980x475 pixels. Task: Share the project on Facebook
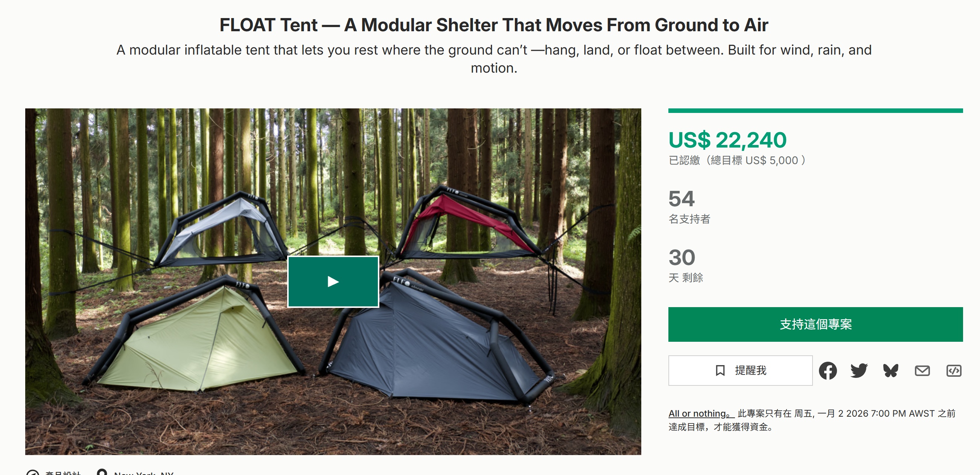[x=828, y=370]
